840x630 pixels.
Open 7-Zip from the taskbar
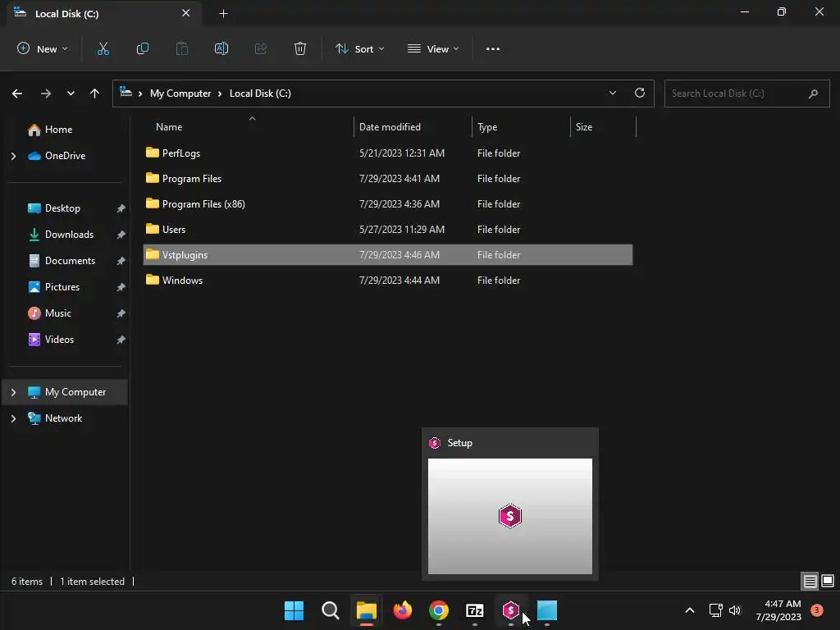coord(475,610)
